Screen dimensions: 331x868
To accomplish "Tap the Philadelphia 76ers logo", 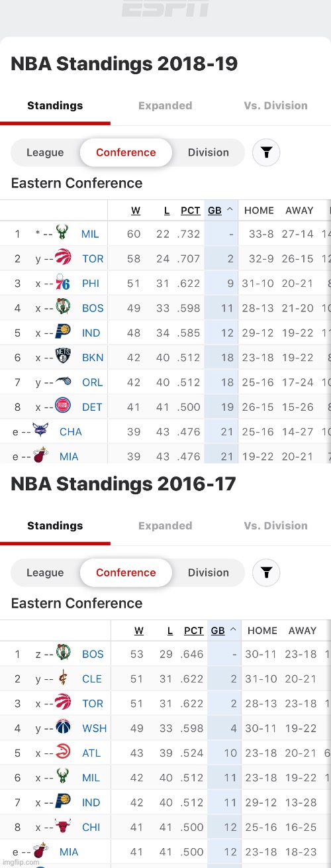I will (63, 283).
